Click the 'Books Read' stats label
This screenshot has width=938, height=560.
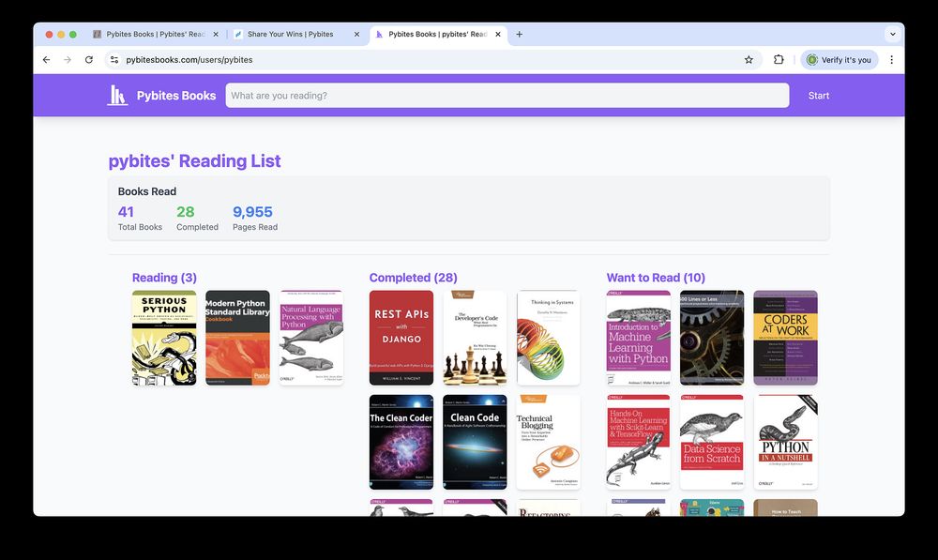[147, 191]
